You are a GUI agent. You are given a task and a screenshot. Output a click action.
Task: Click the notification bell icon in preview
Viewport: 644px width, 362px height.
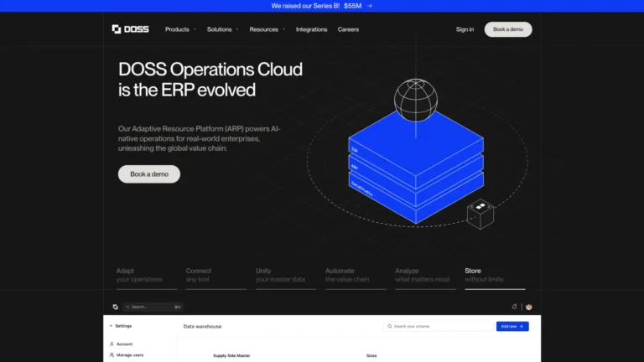tap(514, 307)
